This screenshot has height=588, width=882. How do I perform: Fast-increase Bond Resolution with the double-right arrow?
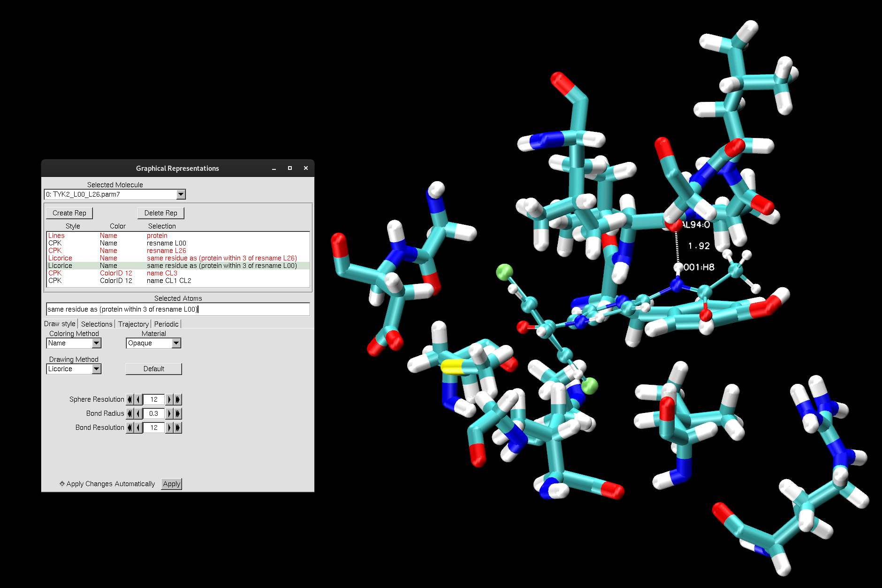point(177,428)
